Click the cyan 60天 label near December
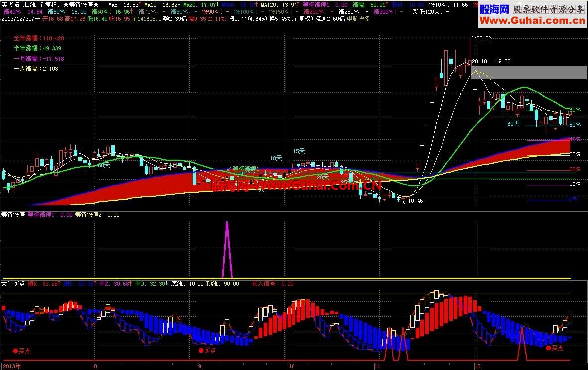 (513, 124)
